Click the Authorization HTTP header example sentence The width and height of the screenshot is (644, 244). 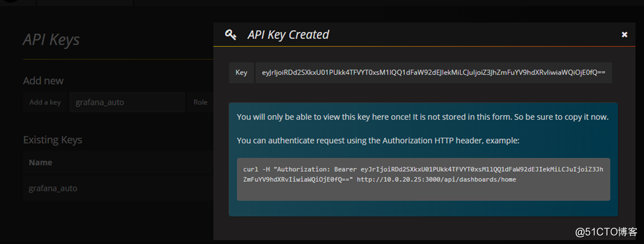(378, 141)
